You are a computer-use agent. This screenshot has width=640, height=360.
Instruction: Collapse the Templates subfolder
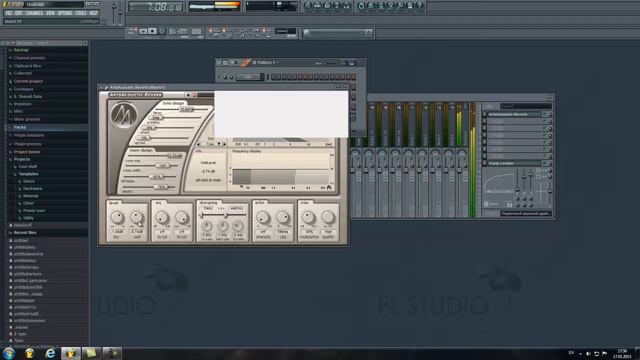(x=28, y=174)
